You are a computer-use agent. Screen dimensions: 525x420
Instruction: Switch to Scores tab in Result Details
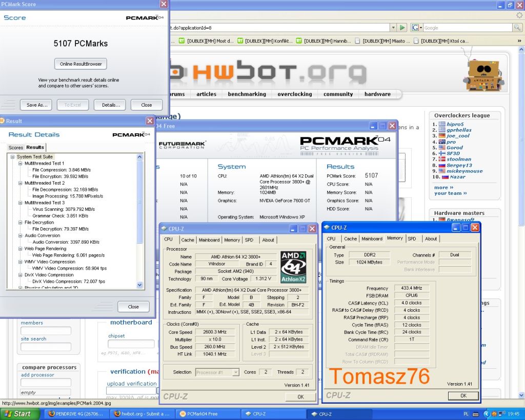pyautogui.click(x=16, y=147)
